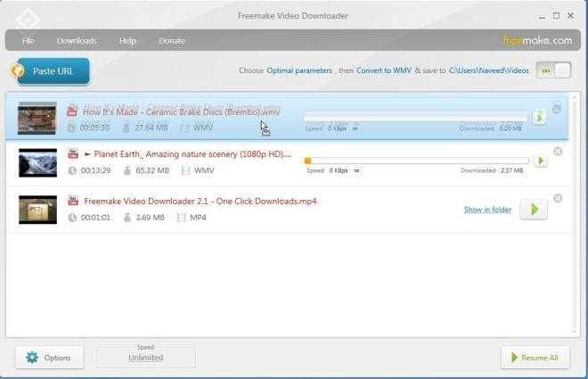588x379 pixels.
Task: Open the Downloads menu
Action: [x=77, y=40]
